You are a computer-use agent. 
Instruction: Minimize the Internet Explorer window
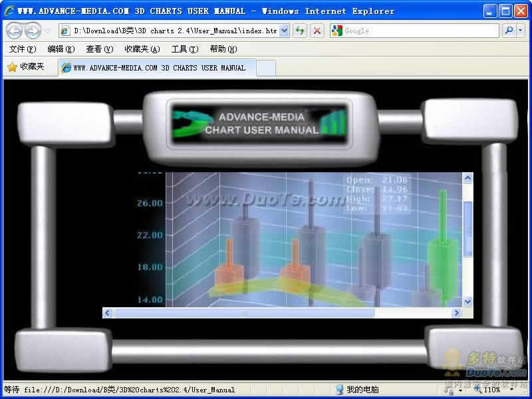click(x=489, y=11)
